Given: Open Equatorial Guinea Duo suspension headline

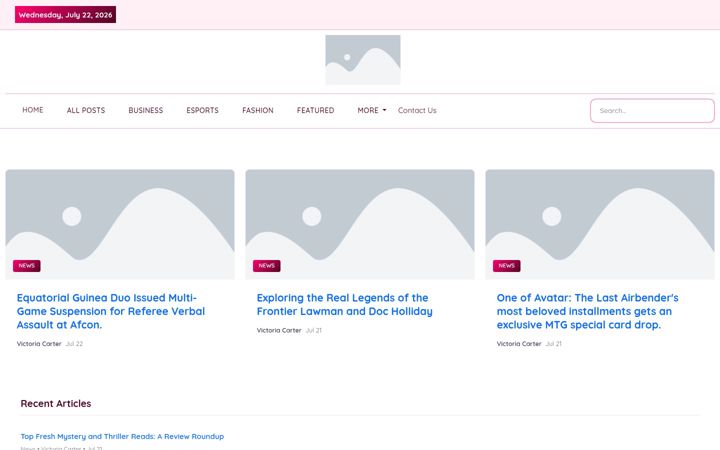Looking at the screenshot, I should (x=111, y=311).
